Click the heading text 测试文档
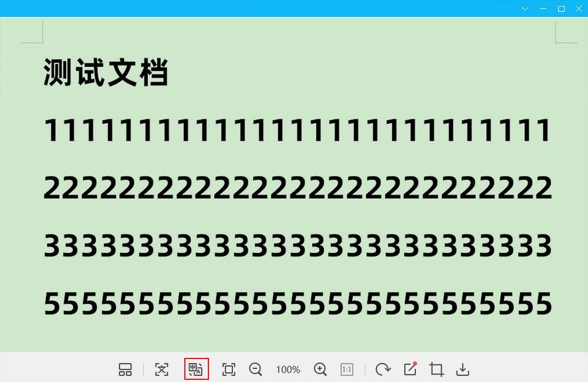Viewport: 588px width, 382px height. (x=106, y=72)
